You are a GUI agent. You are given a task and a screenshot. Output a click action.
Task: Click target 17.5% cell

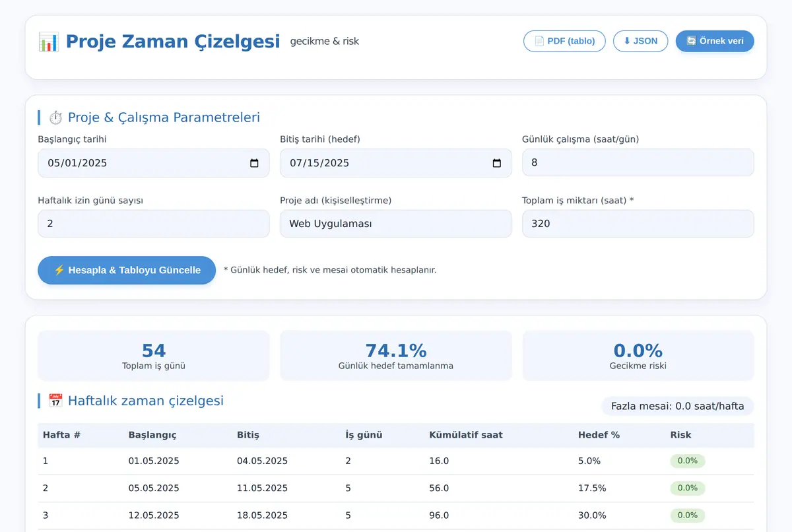[x=592, y=488]
